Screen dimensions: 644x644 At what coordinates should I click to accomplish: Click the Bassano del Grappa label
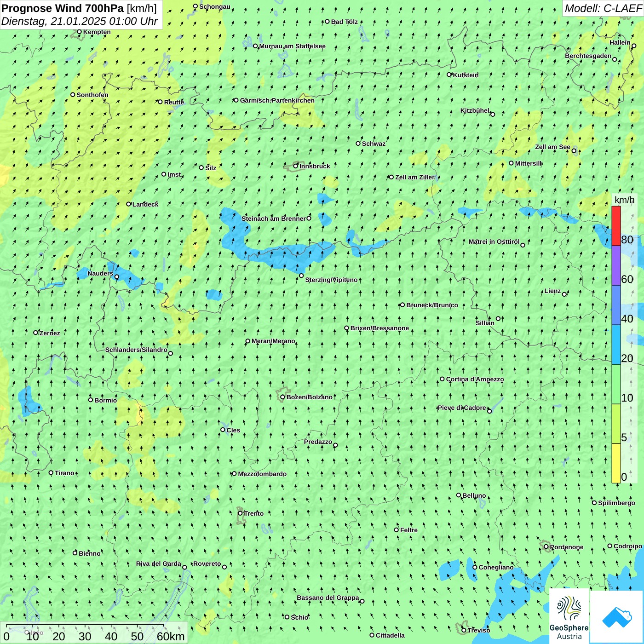click(x=328, y=598)
